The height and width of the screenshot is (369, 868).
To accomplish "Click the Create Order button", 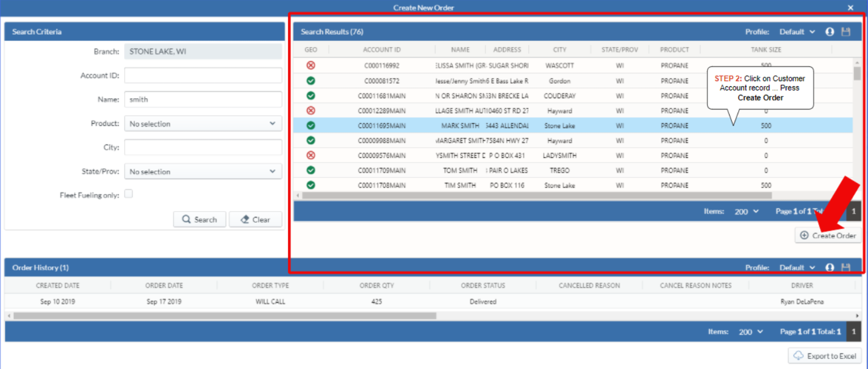I will [828, 235].
